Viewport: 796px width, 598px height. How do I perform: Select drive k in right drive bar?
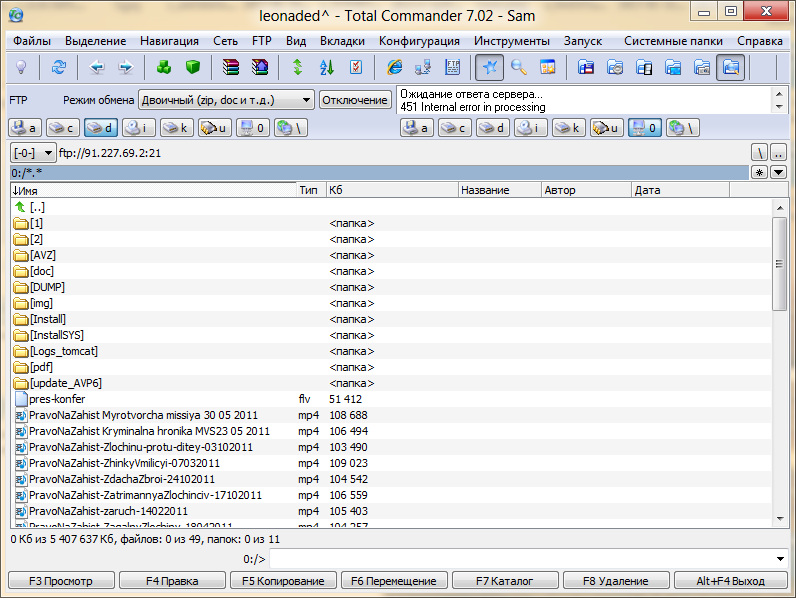569,128
